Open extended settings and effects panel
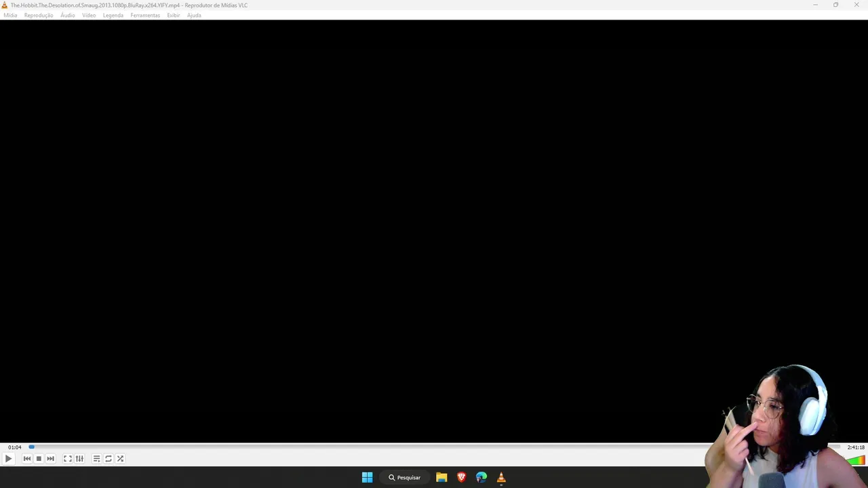This screenshot has height=488, width=868. click(79, 459)
